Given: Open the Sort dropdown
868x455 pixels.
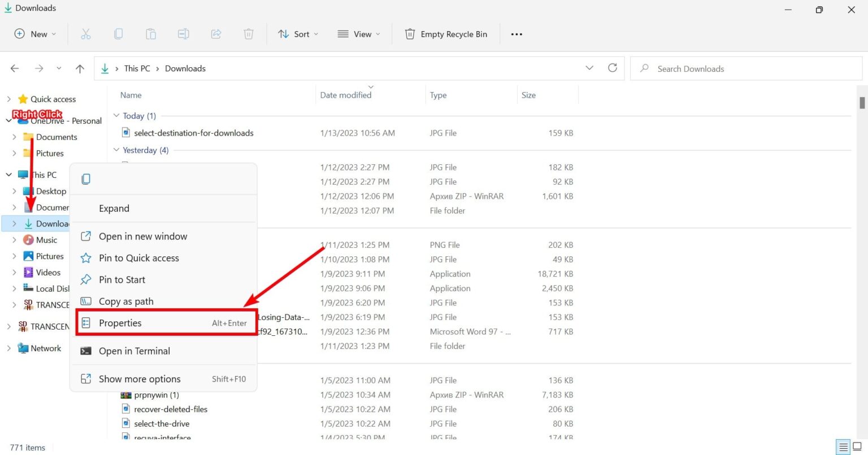Looking at the screenshot, I should 298,34.
